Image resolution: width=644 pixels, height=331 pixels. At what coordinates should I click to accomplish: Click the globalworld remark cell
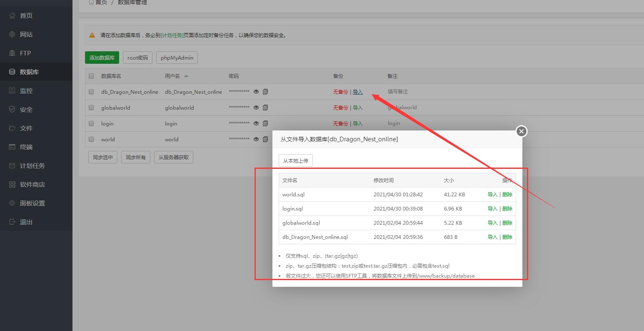[402, 107]
